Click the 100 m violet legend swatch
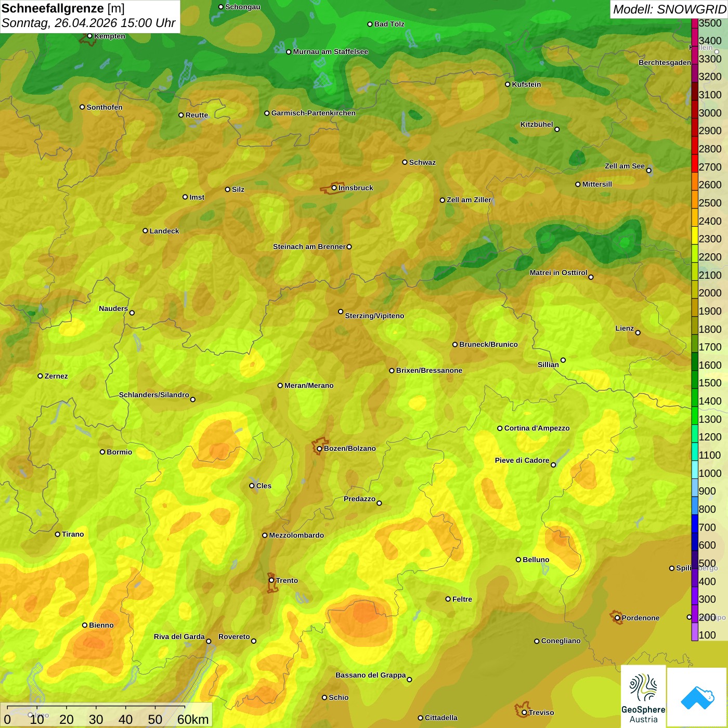Image resolution: width=728 pixels, height=728 pixels. click(695, 631)
